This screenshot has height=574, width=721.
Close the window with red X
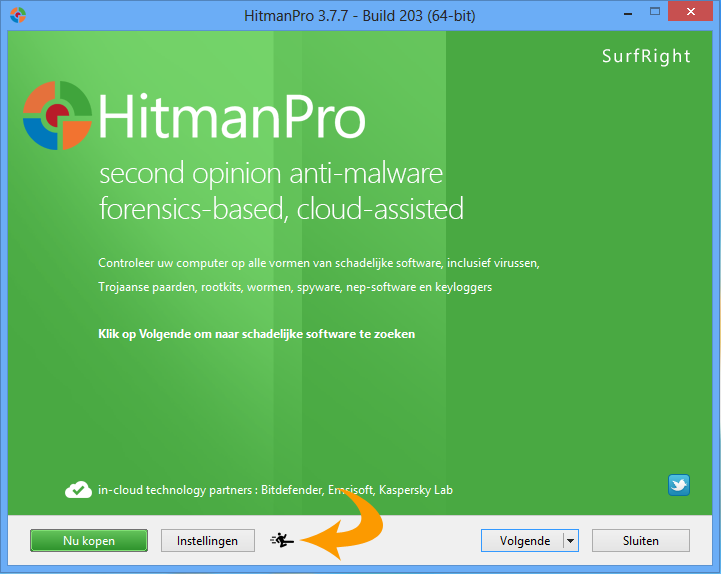coord(691,11)
